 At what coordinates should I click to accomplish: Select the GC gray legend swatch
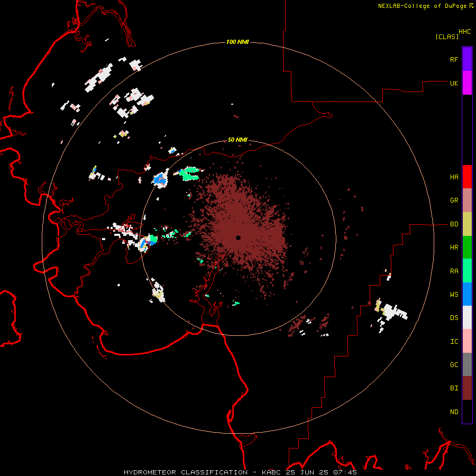pos(467,364)
